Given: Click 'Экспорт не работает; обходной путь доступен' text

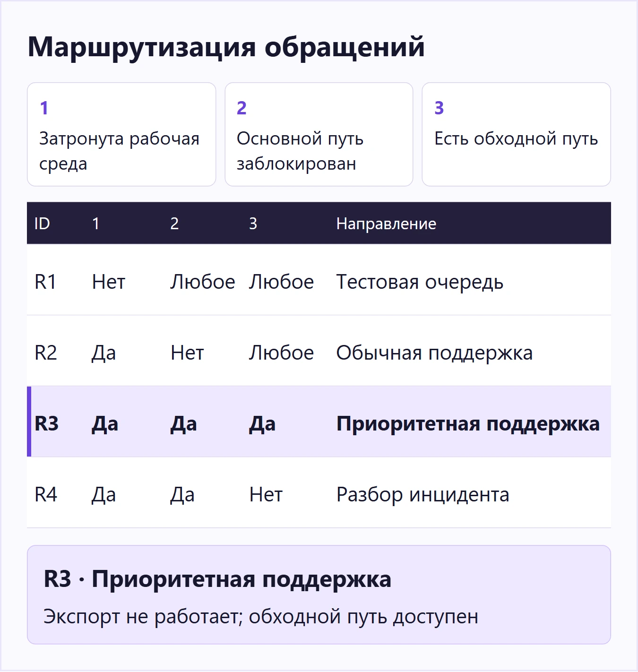Looking at the screenshot, I should [261, 617].
